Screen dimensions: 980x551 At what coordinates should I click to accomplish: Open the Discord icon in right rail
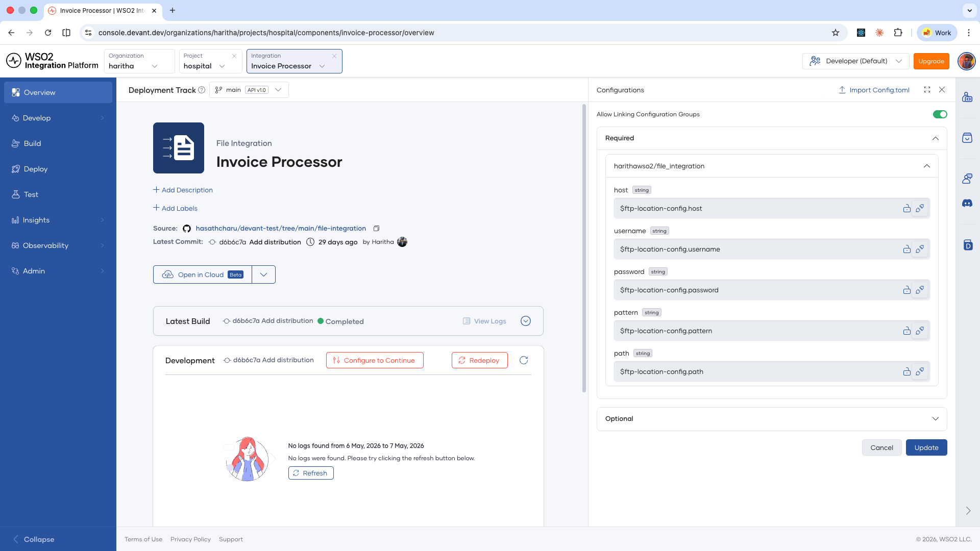click(967, 203)
